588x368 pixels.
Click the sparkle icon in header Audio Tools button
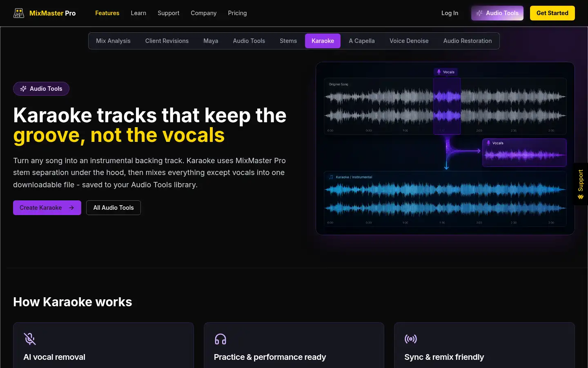[x=479, y=13]
